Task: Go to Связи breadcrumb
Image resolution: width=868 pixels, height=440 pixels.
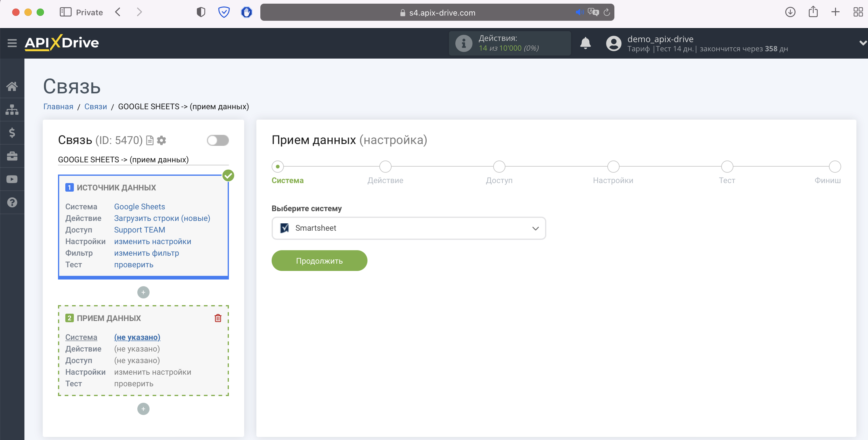Action: [95, 106]
